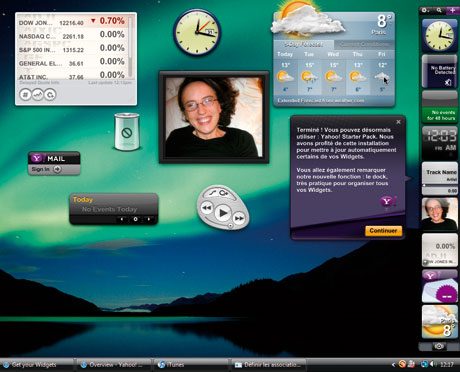This screenshot has height=372, width=460.
Task: Click the battery widget in the dock
Action: 440,72
